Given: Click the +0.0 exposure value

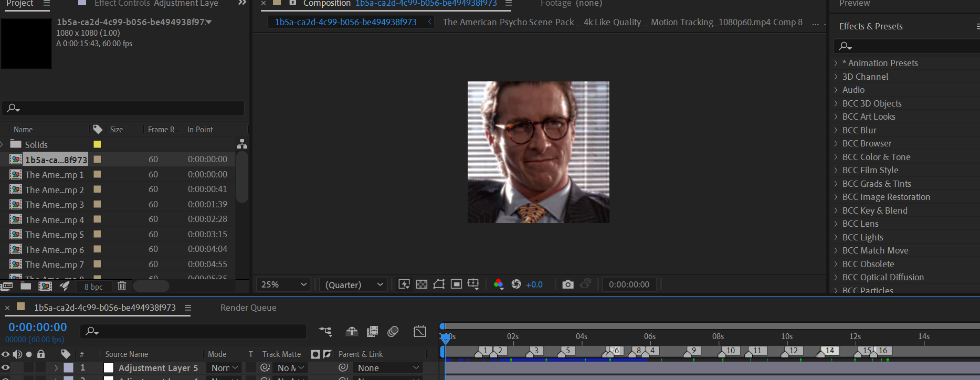Looking at the screenshot, I should [534, 284].
